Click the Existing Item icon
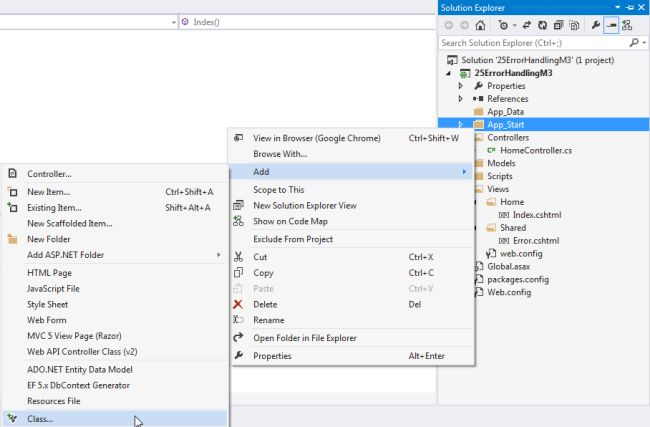Image resolution: width=650 pixels, height=427 pixels. point(12,207)
